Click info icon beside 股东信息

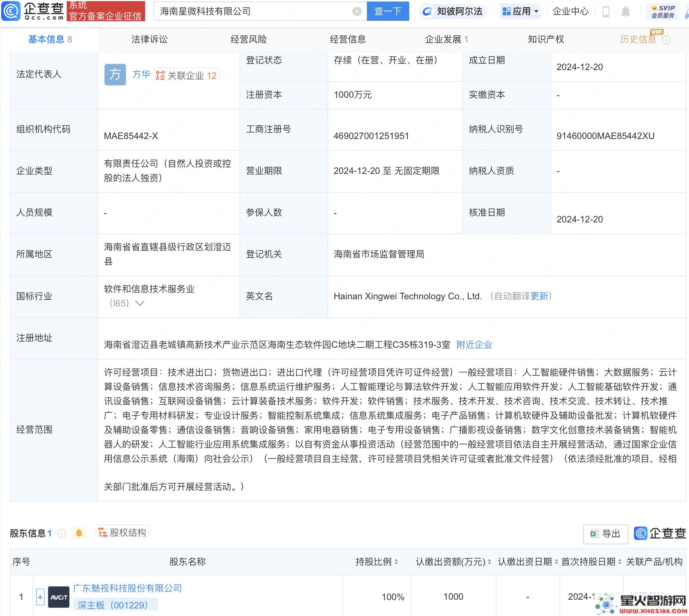coord(61,533)
